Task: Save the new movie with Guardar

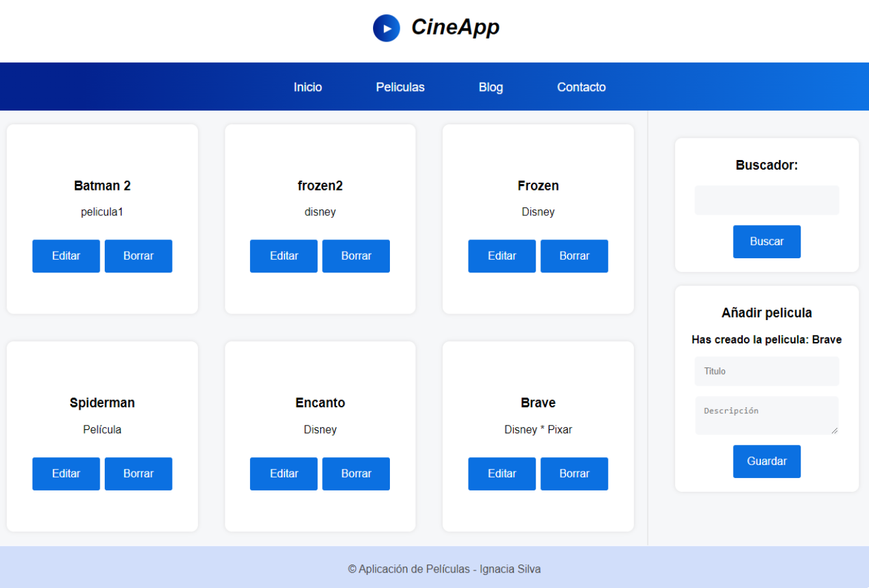Action: [767, 461]
